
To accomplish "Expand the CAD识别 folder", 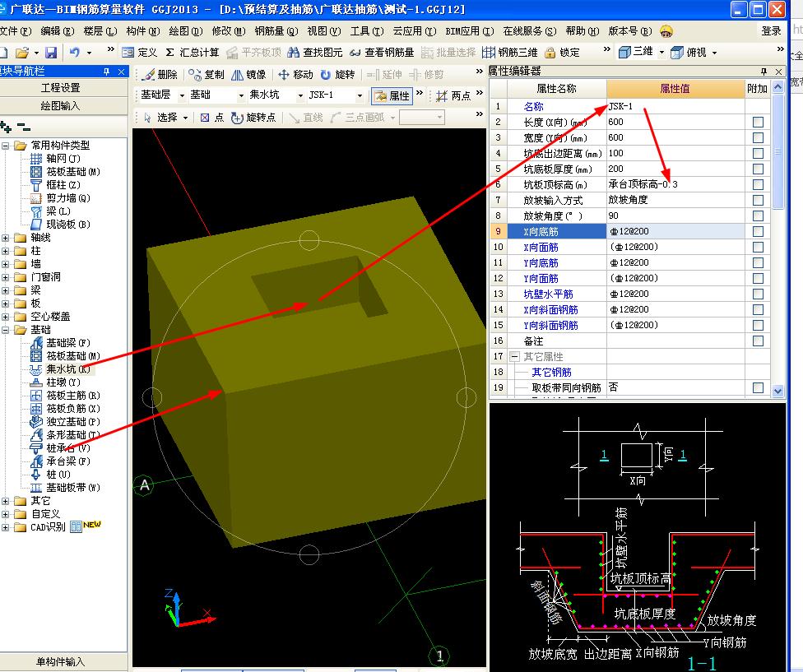I will point(5,528).
